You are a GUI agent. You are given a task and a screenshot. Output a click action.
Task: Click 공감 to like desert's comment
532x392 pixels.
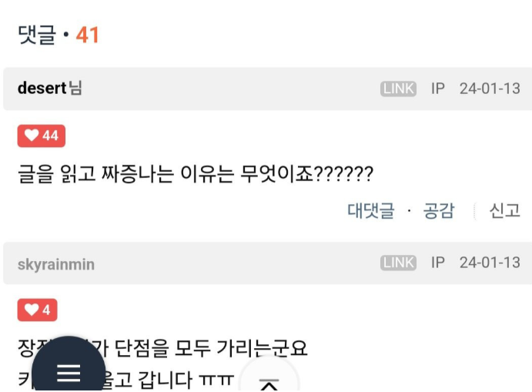pyautogui.click(x=439, y=211)
